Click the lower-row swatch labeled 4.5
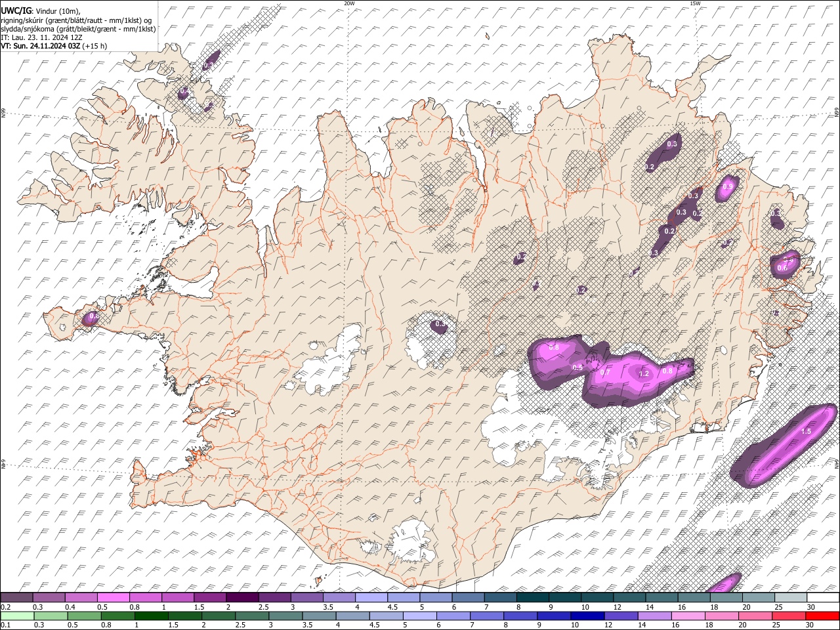The height and width of the screenshot is (630, 840). [386, 616]
